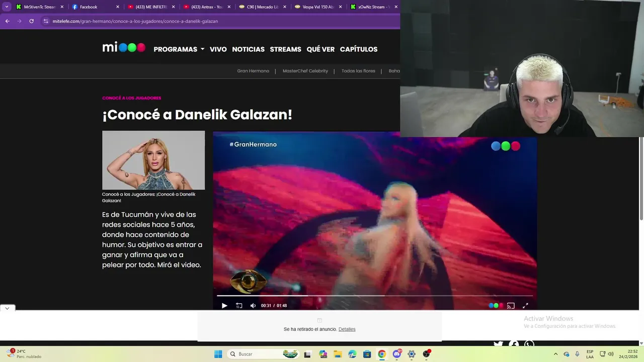Expand the PROGRAMAS dropdown menu
Viewport: 644px width, 362px height.
pos(179,49)
